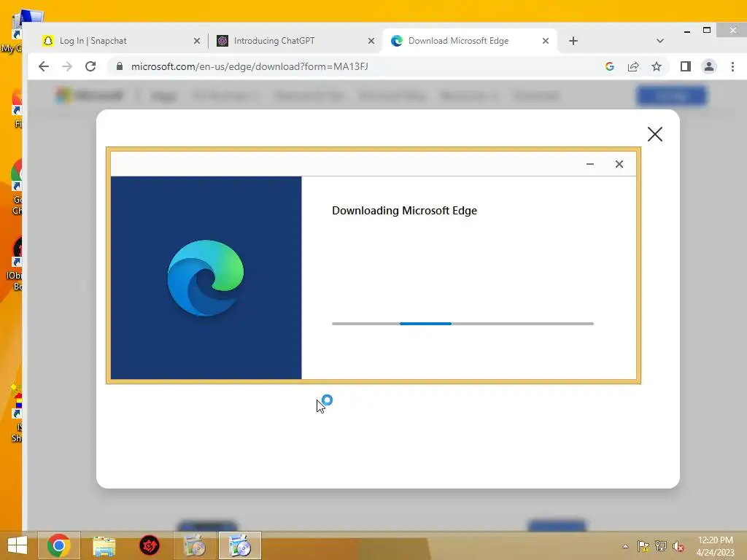Click the download progress bar
747x560 pixels.
tap(462, 324)
